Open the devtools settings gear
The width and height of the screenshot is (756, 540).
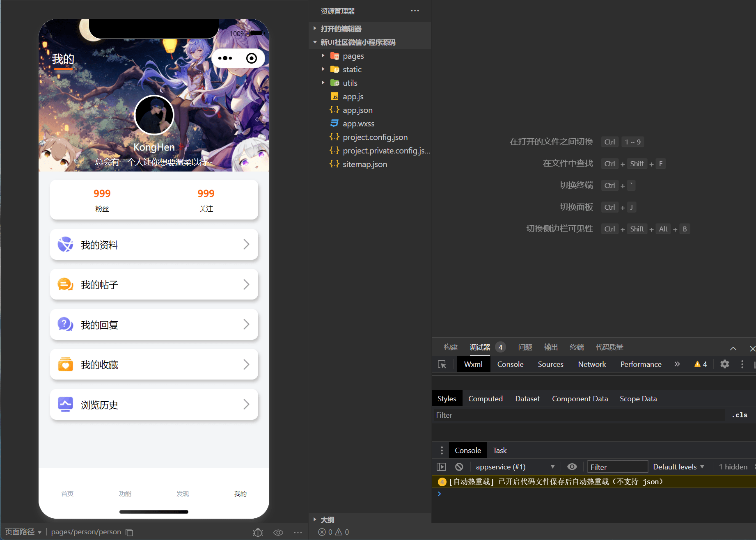[725, 364]
